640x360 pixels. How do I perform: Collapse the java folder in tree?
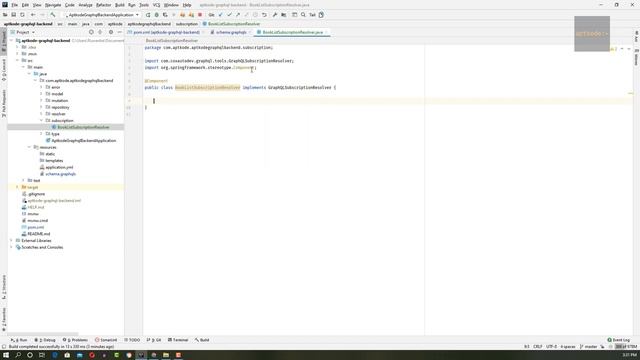29,74
